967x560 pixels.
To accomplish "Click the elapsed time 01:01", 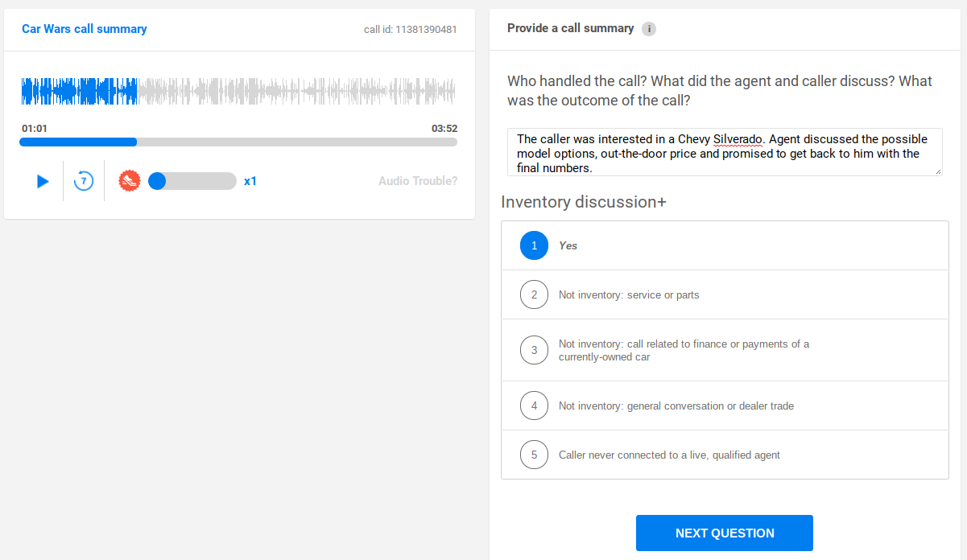I will point(35,129).
